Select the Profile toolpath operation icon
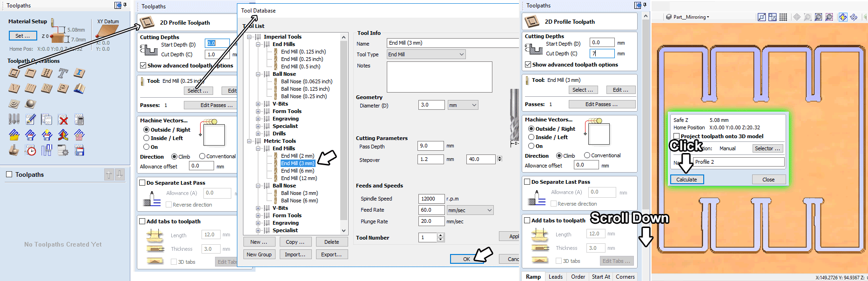Screen dimensions: 868x281 click(x=14, y=73)
